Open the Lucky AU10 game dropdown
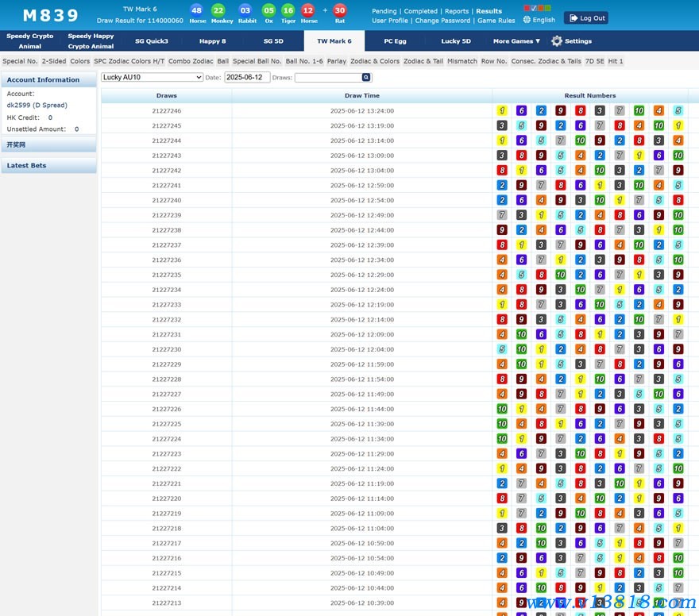The height and width of the screenshot is (616, 699). coord(152,78)
